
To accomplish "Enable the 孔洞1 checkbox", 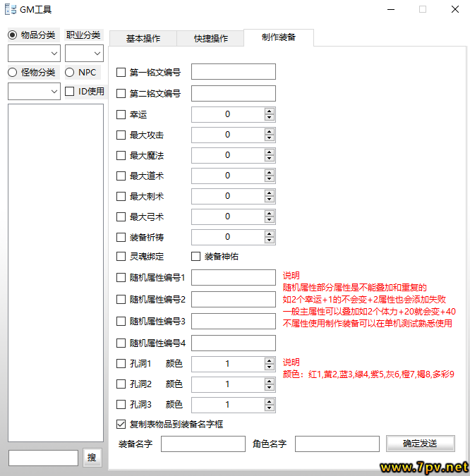I will [121, 363].
